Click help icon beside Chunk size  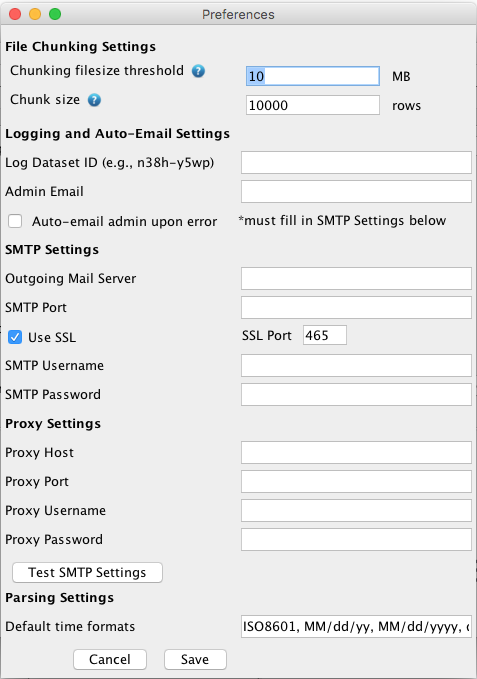tap(94, 100)
